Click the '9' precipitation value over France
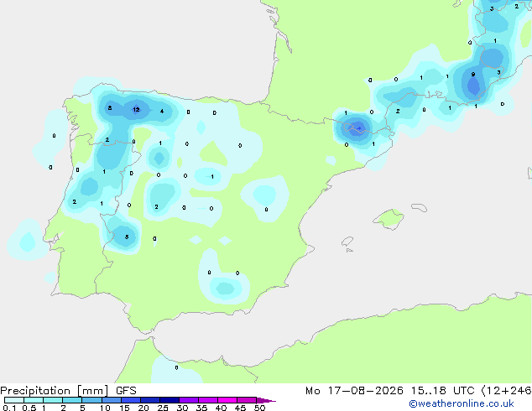The height and width of the screenshot is (411, 532). tap(473, 75)
